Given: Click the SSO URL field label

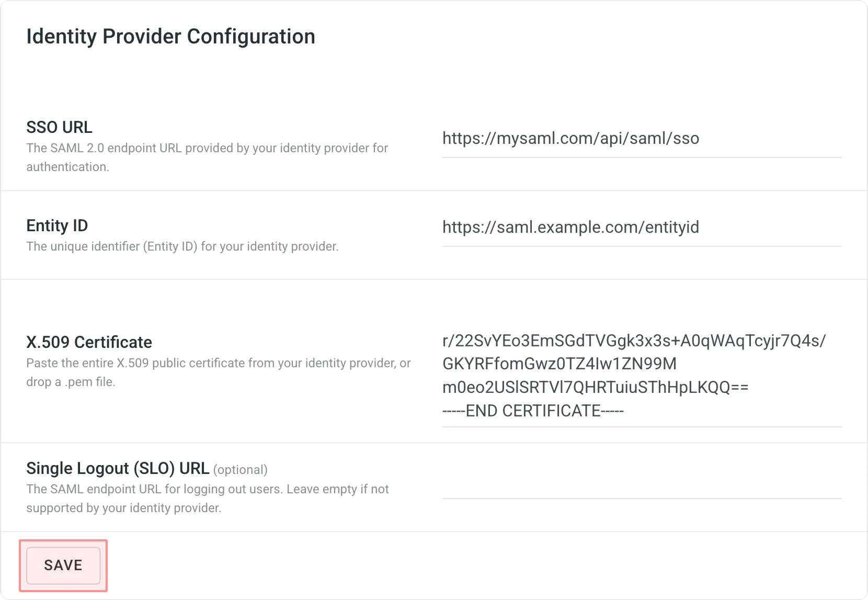Looking at the screenshot, I should click(59, 127).
